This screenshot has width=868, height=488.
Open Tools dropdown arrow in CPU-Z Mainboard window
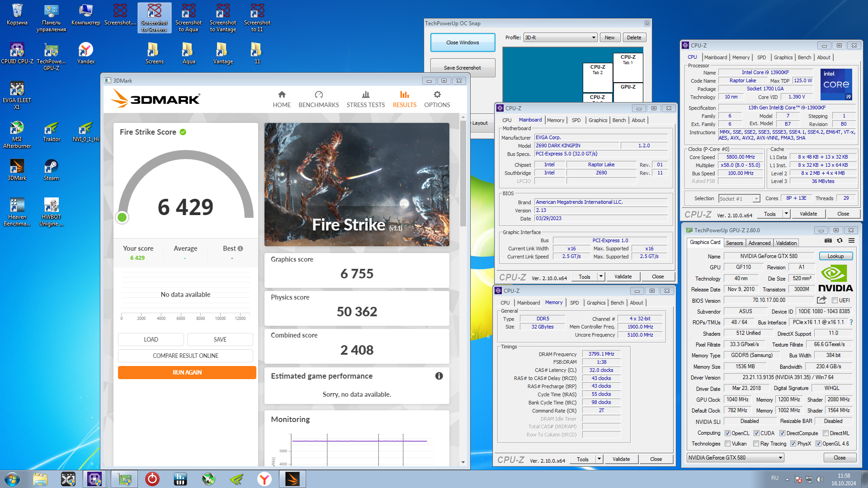[601, 277]
